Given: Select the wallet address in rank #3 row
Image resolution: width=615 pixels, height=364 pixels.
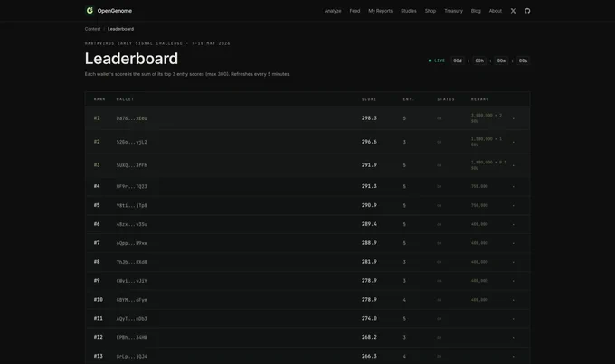Looking at the screenshot, I should tap(131, 165).
